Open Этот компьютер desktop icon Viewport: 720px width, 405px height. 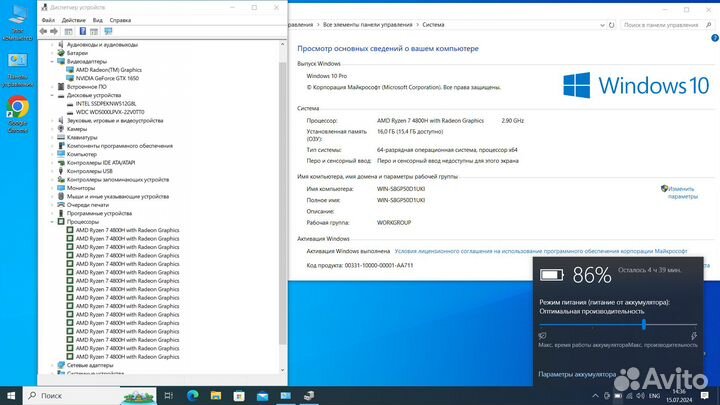17,21
